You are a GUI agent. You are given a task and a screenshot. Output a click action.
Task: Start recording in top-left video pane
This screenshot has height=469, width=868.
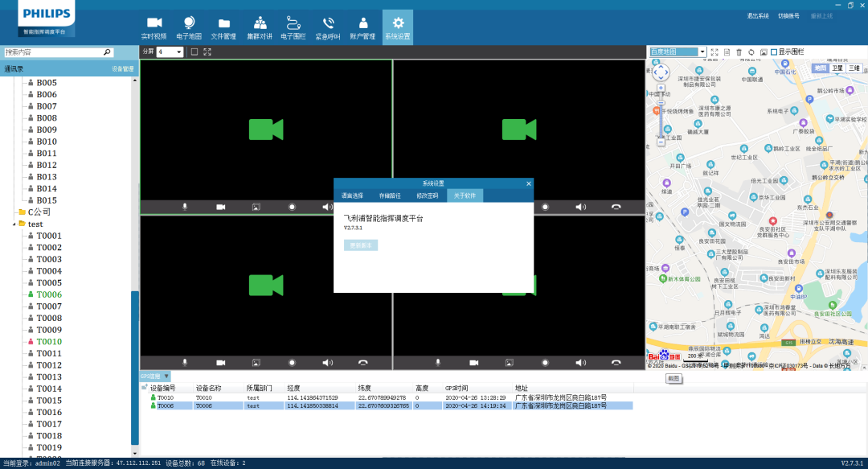[292, 207]
